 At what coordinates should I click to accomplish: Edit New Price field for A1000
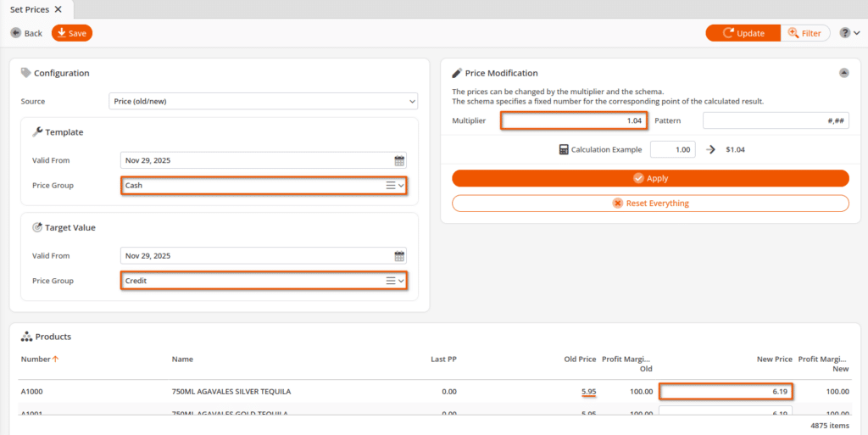click(726, 392)
